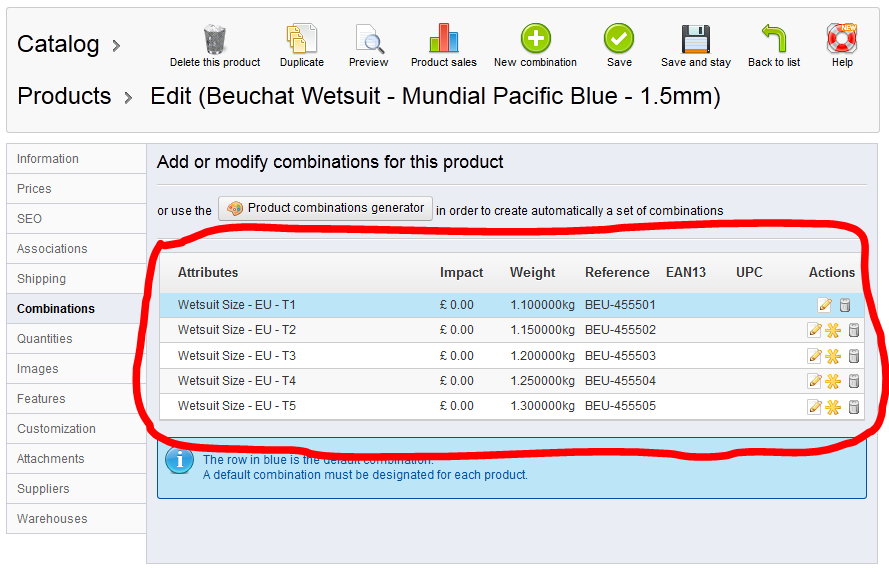Open the Warehouses tab
Image resolution: width=889 pixels, height=588 pixels.
point(77,519)
